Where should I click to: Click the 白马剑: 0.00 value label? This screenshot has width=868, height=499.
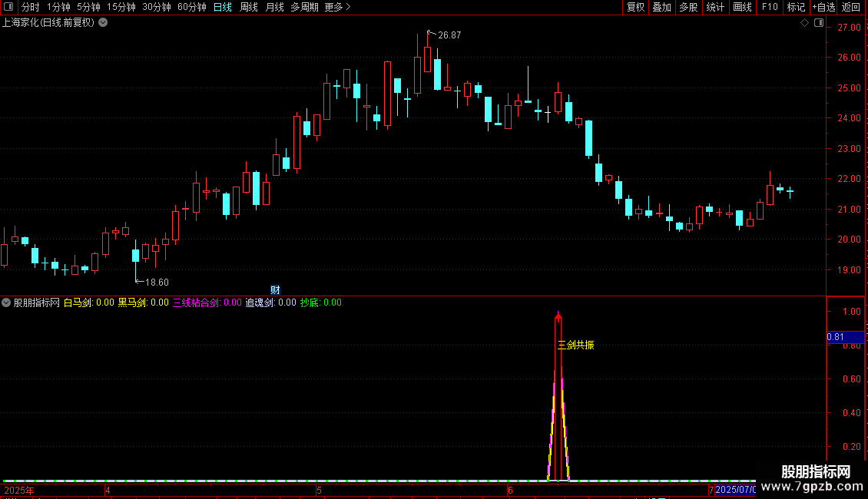tap(88, 302)
